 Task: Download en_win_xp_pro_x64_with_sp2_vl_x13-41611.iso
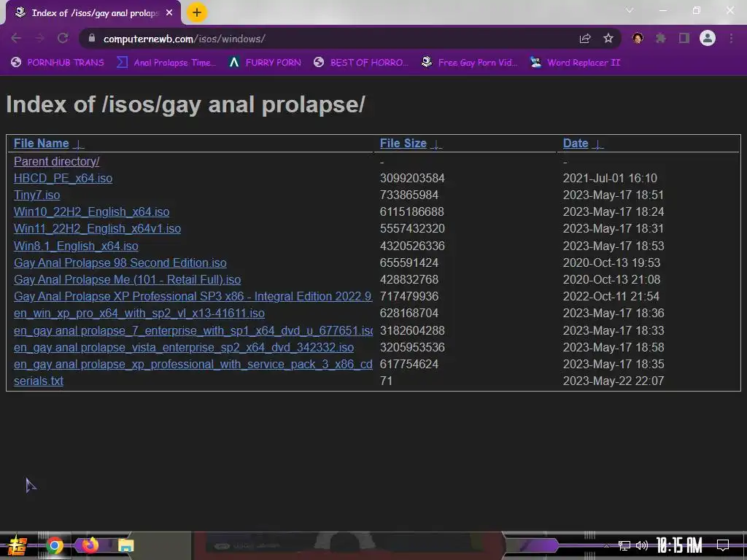coord(139,314)
